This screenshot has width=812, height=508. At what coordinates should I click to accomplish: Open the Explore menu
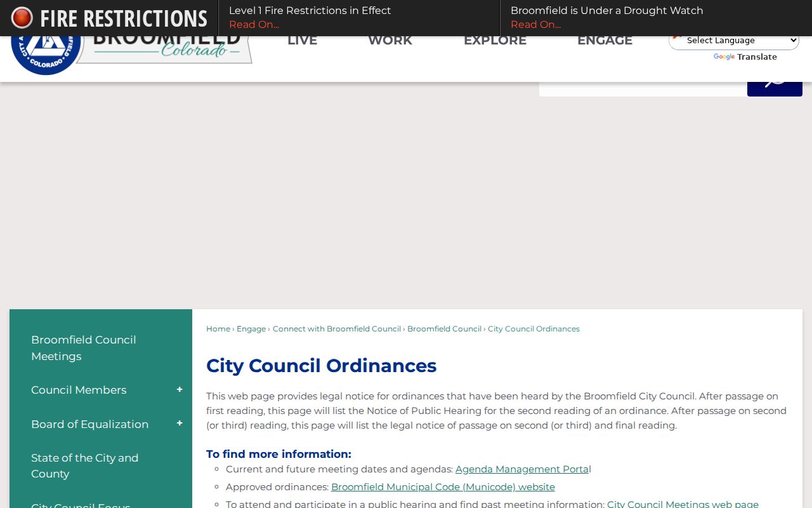coord(495,41)
